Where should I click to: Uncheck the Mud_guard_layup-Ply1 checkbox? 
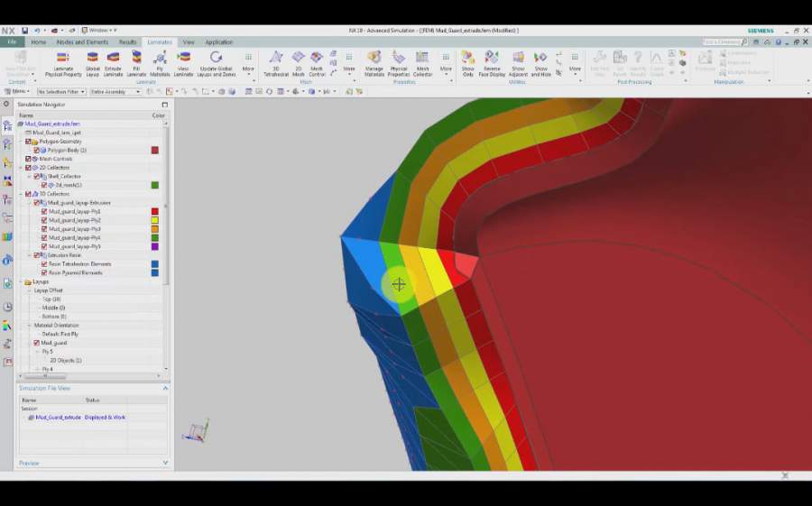(x=44, y=212)
